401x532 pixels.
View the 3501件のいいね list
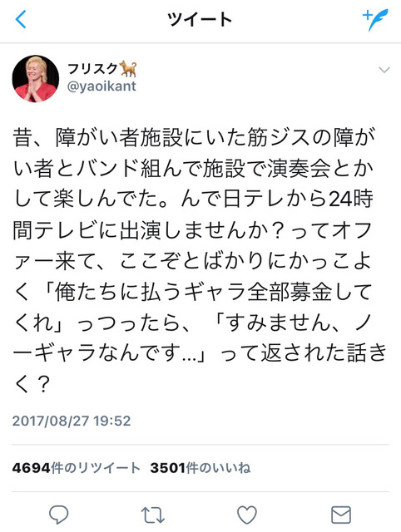[x=200, y=468]
